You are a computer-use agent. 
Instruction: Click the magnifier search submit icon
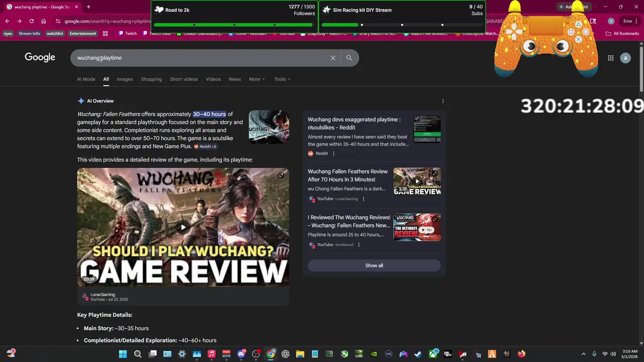pos(349,58)
